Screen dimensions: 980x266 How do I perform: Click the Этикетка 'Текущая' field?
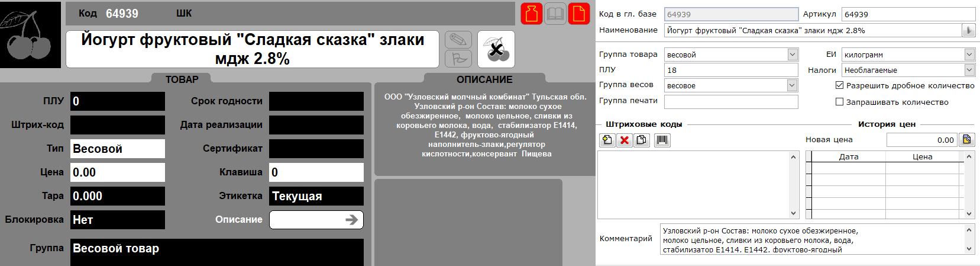pos(316,196)
